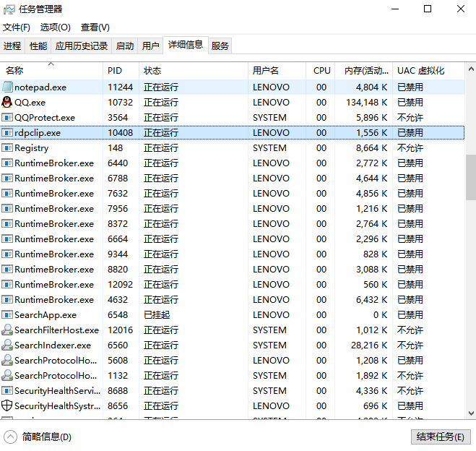This screenshot has width=476, height=451.
Task: Click PID 10408 of rdpclip.exe
Action: click(x=120, y=133)
